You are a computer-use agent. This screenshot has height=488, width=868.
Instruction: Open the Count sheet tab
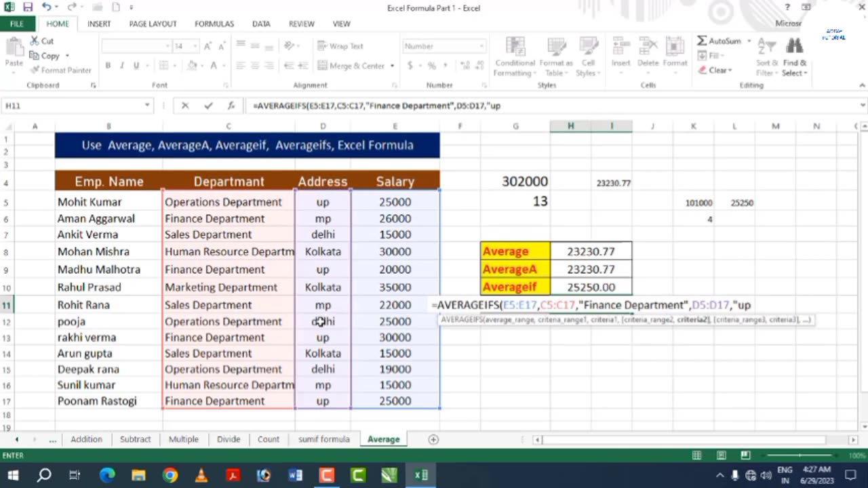[268, 439]
